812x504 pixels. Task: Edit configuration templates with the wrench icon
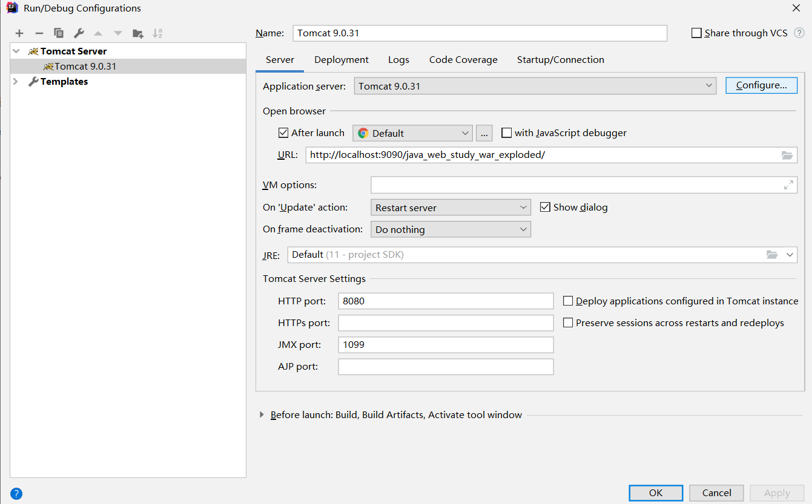coord(78,33)
